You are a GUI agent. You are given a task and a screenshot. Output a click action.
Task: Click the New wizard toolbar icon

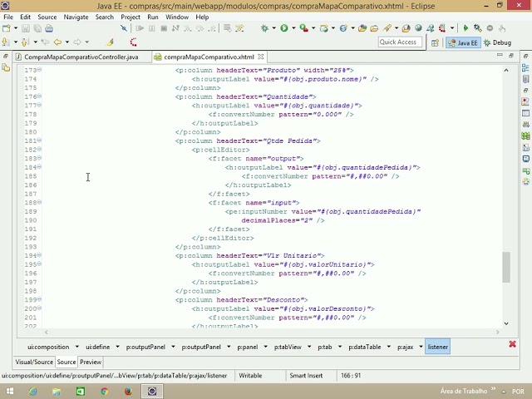pyautogui.click(x=7, y=28)
